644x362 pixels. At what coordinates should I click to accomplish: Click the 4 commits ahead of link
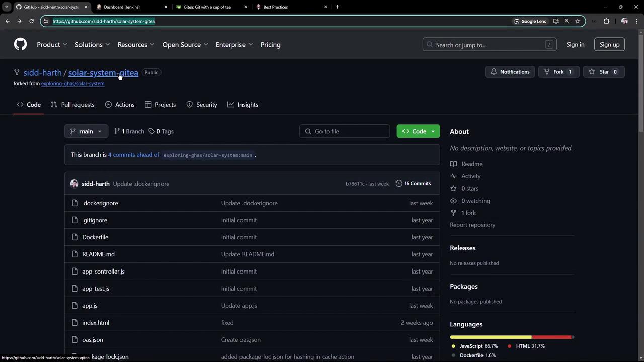coord(134,155)
